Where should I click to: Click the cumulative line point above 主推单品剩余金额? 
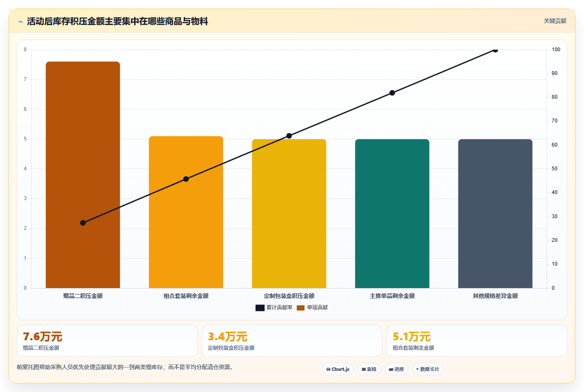click(392, 93)
